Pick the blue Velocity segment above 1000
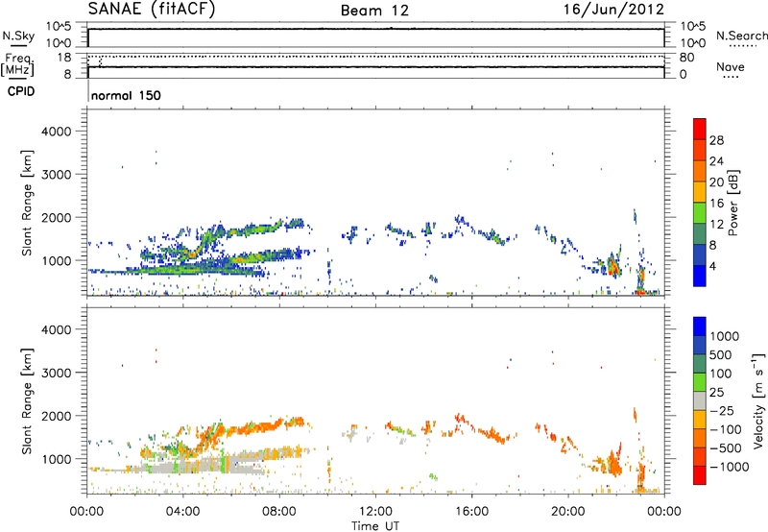768x532 pixels. pos(700,326)
